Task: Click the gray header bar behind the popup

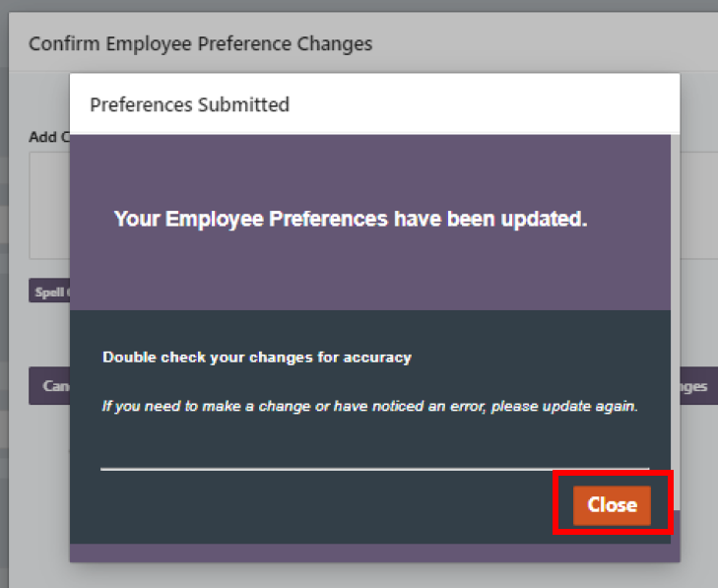Action: point(542,44)
